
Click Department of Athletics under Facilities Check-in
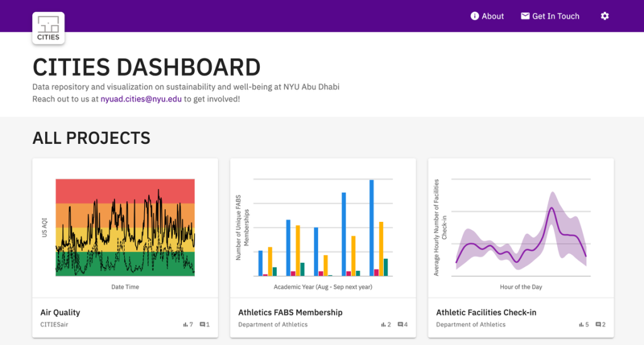click(470, 324)
